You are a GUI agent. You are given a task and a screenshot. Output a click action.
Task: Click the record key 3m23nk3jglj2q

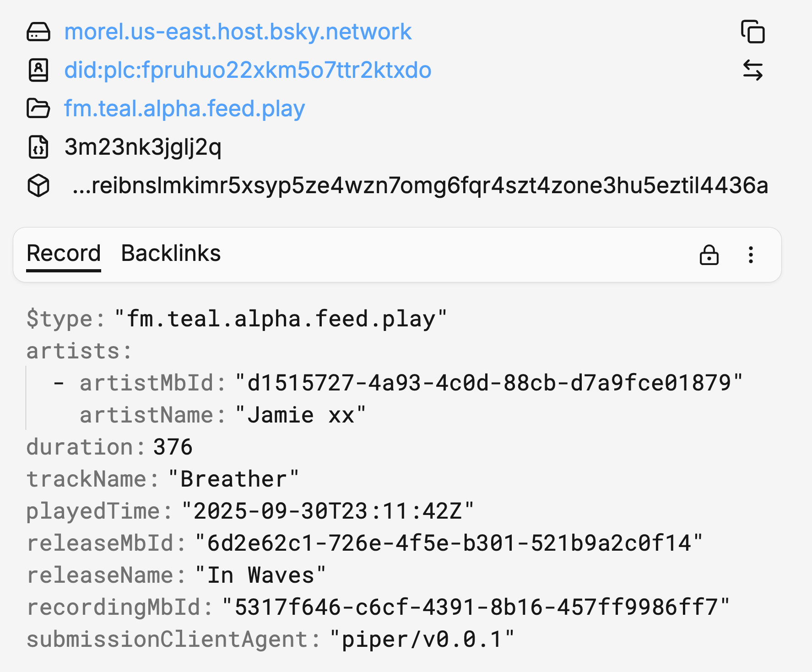143,147
